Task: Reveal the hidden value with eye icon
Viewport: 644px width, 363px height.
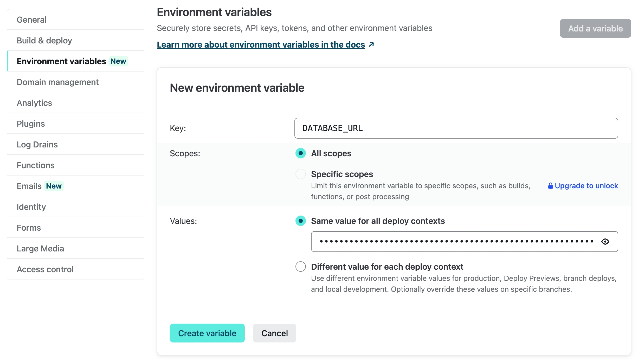Action: pos(605,242)
